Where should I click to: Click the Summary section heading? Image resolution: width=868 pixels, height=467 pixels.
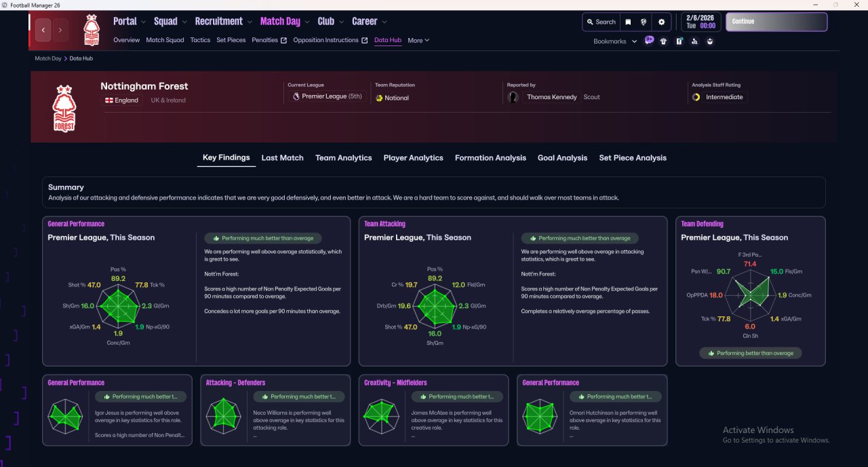(x=66, y=187)
